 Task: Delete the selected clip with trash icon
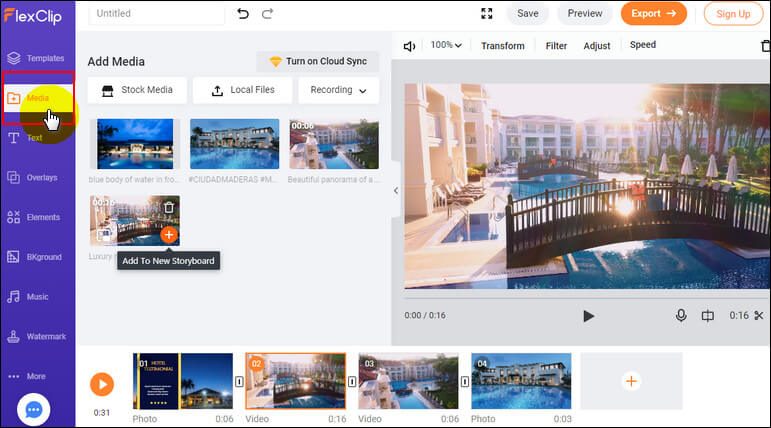pos(766,46)
